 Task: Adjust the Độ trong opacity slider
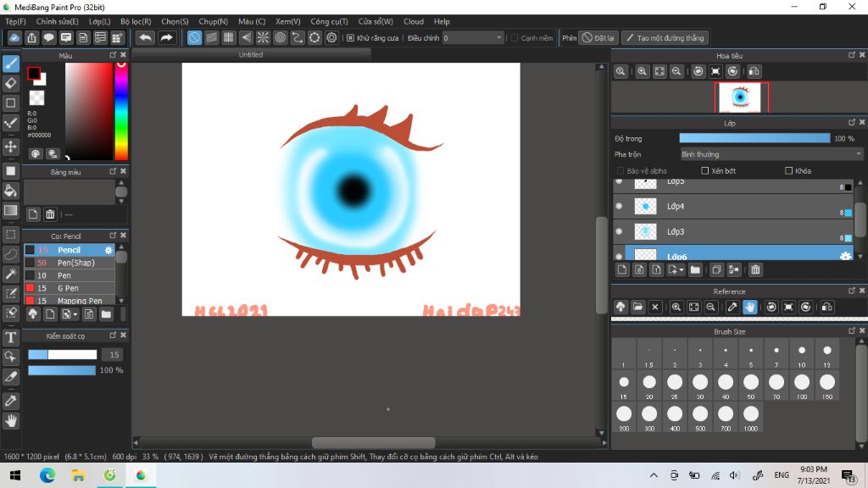tap(754, 138)
